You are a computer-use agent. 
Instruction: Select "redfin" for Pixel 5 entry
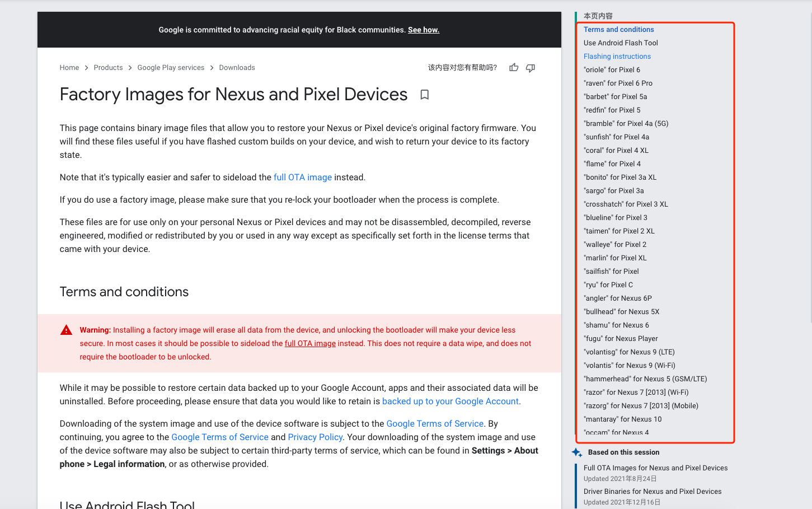pyautogui.click(x=612, y=110)
